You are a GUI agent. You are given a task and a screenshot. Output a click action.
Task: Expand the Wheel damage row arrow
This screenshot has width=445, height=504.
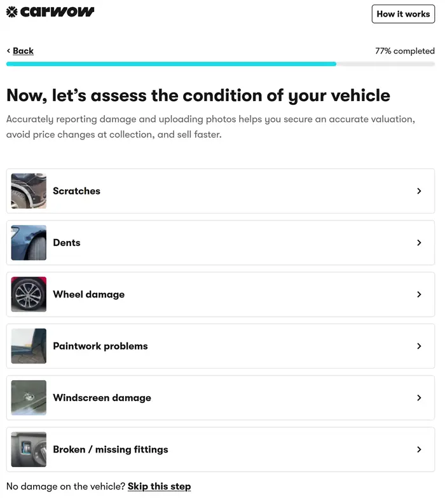(x=419, y=294)
